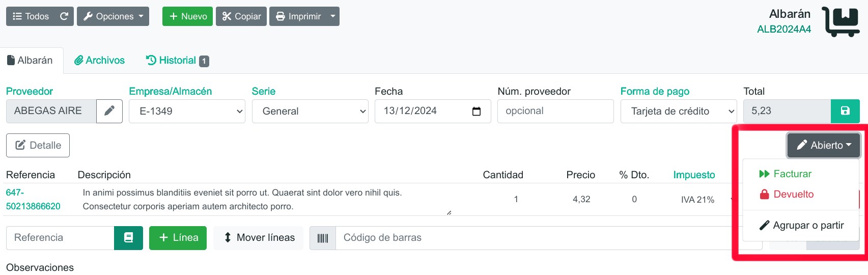868x275 pixels.
Task: Click the line description text area
Action: [x=265, y=199]
